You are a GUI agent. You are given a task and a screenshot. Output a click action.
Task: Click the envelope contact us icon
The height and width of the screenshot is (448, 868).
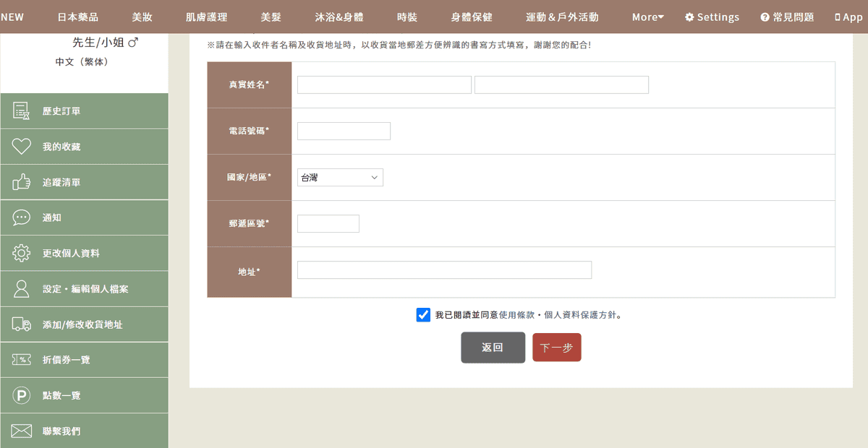[21, 431]
